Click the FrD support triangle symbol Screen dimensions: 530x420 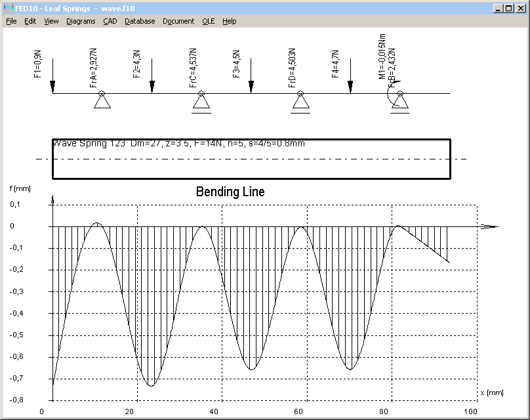click(300, 101)
